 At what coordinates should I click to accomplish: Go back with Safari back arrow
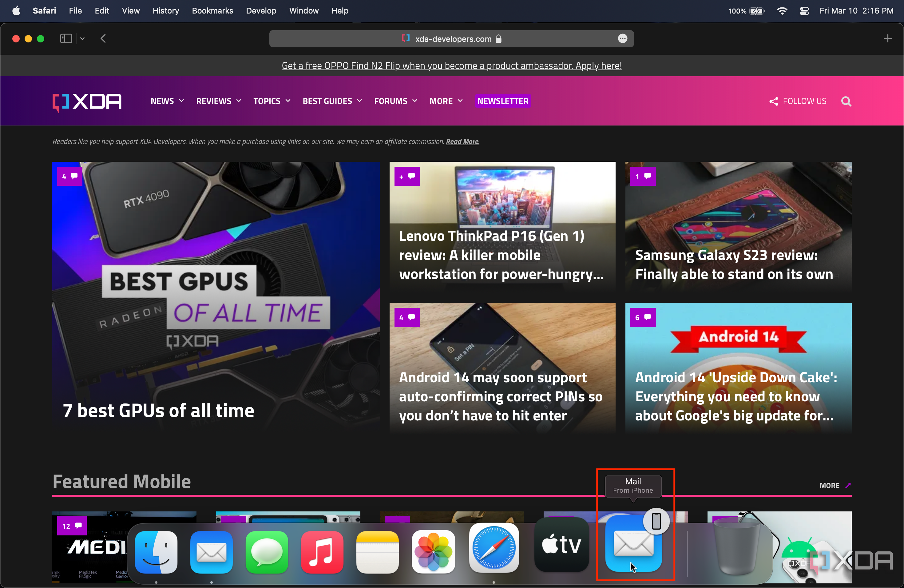pos(103,38)
